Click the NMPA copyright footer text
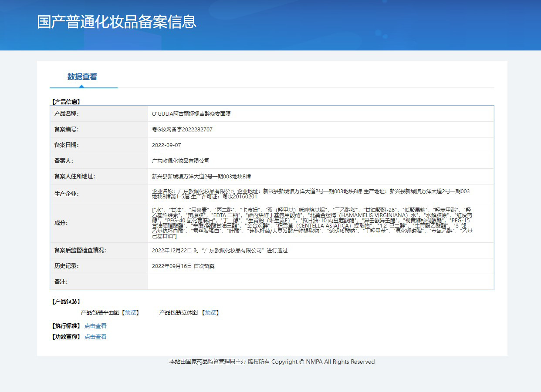 (x=272, y=362)
